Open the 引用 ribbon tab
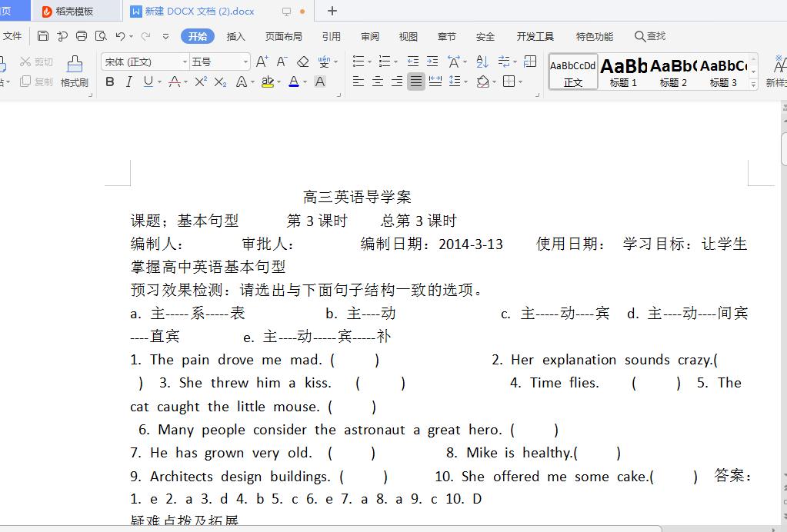Viewport: 787px width, 532px height. (332, 37)
